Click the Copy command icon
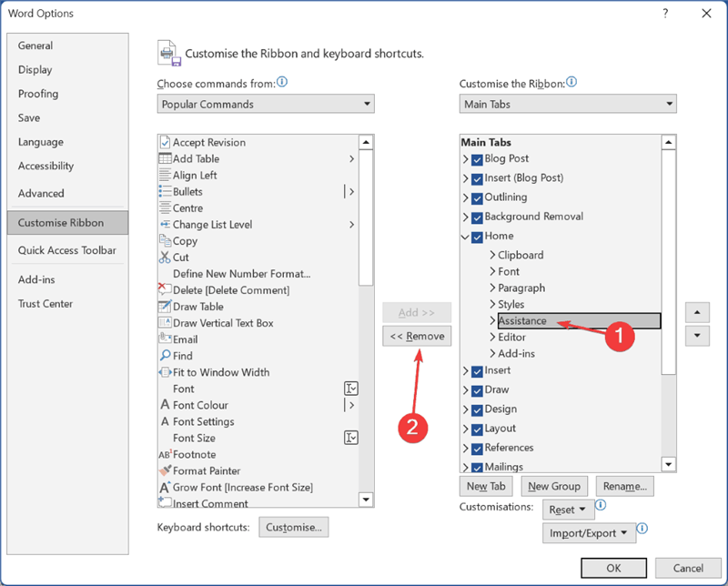Screen dimensions: 728x586 (165, 240)
